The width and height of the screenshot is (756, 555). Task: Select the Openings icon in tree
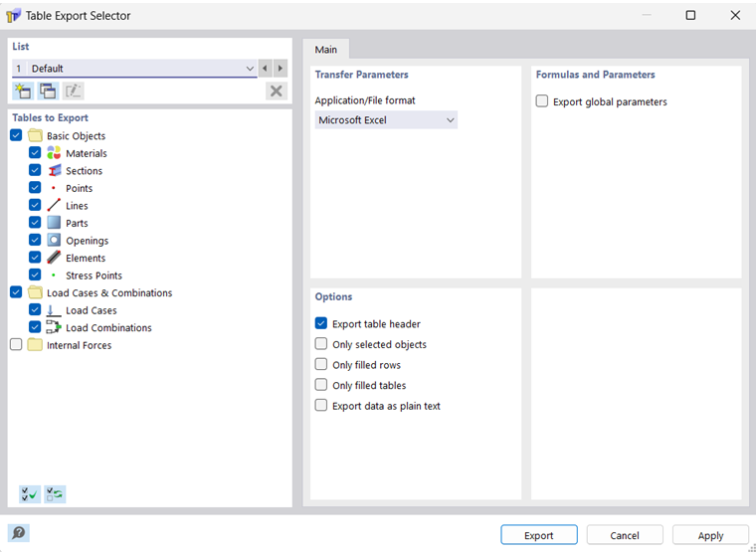[54, 241]
